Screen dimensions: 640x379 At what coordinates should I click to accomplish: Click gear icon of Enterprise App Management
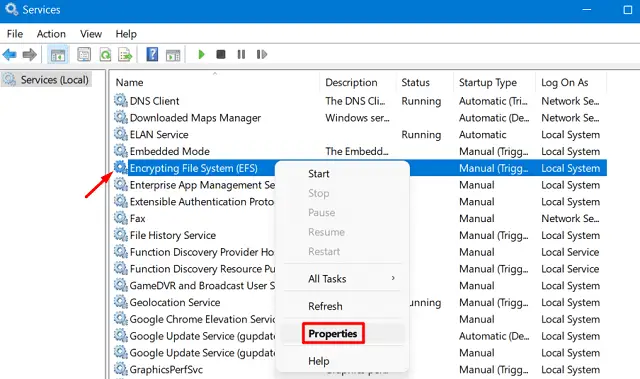tap(121, 184)
